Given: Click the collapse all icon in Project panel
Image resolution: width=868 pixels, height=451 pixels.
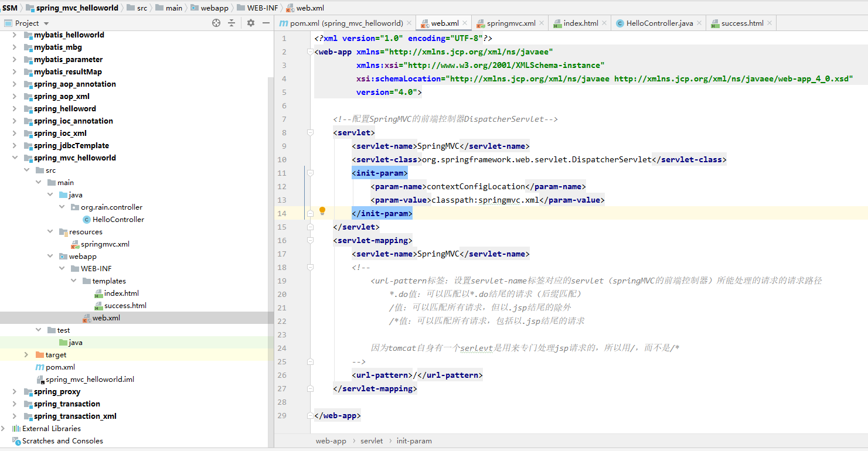Looking at the screenshot, I should 232,23.
